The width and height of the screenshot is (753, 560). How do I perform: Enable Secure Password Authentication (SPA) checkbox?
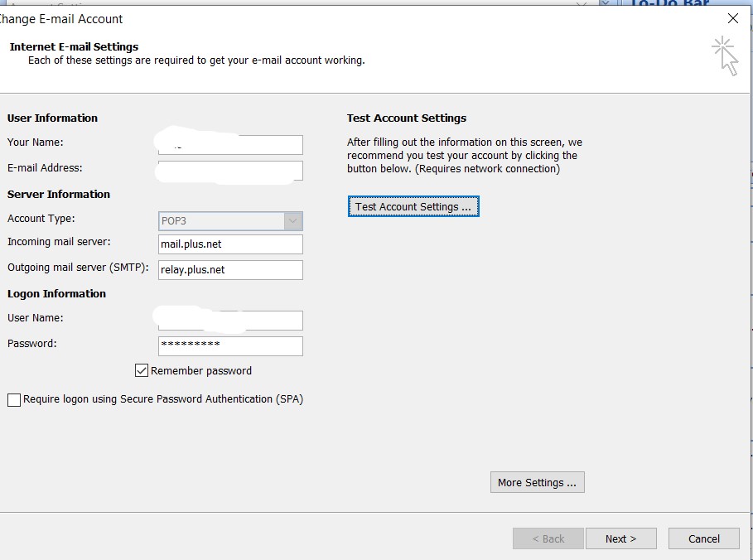(14, 400)
